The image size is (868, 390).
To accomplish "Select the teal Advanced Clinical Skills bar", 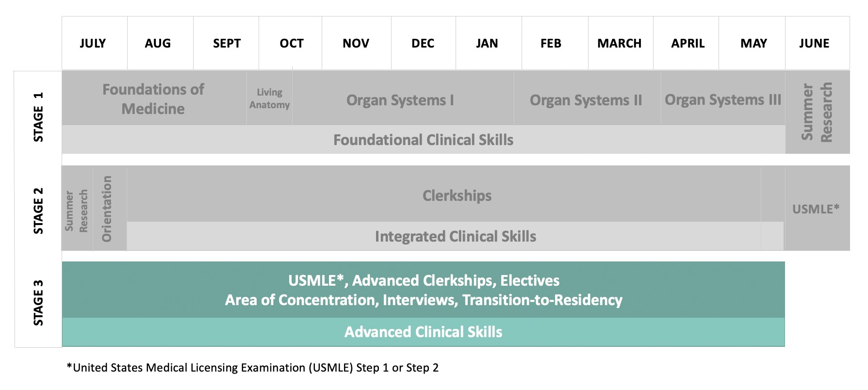I will pyautogui.click(x=423, y=332).
